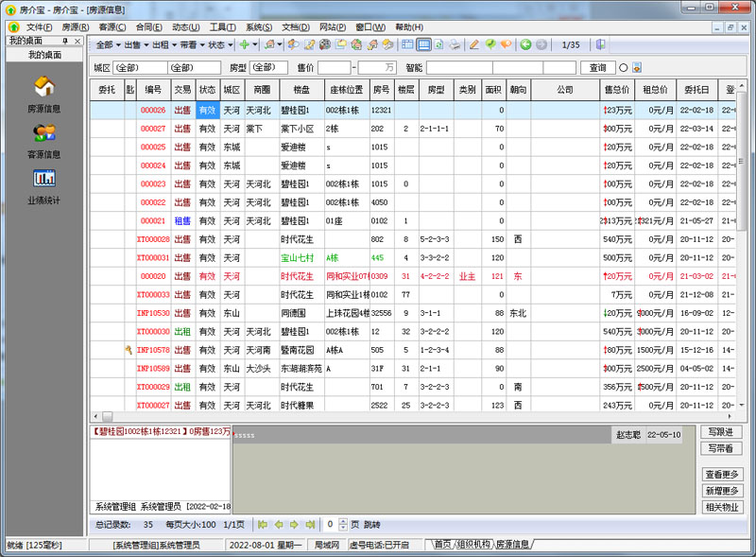Open the first 城区 combo box
756x557 pixels.
[140, 67]
